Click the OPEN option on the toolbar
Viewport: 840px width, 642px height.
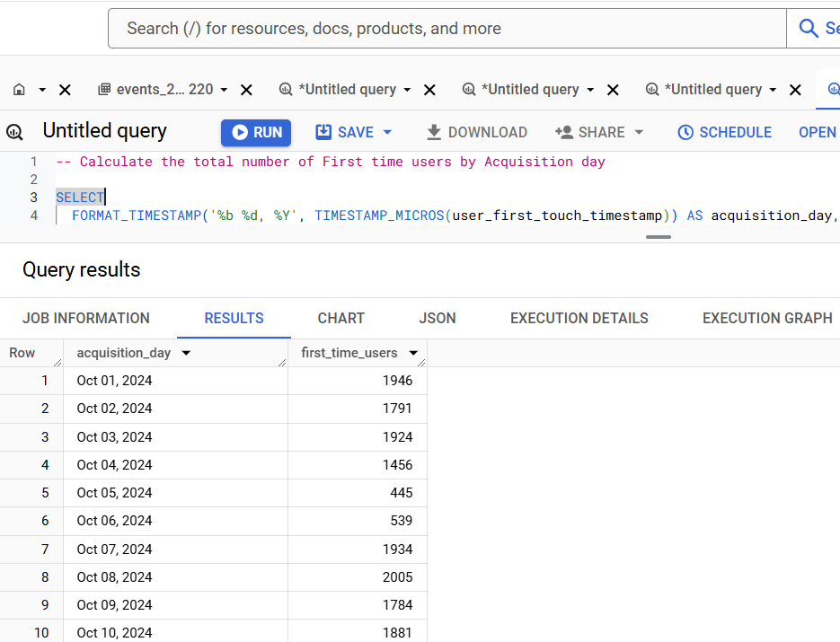(817, 132)
